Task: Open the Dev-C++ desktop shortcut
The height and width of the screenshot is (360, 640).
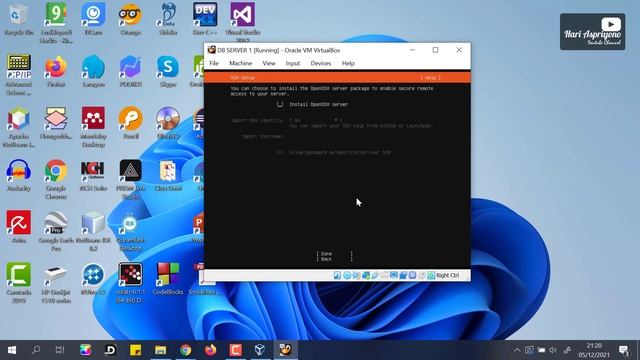Action: (205, 19)
